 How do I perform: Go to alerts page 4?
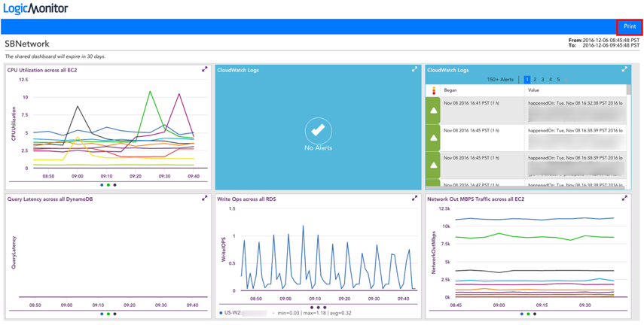551,80
